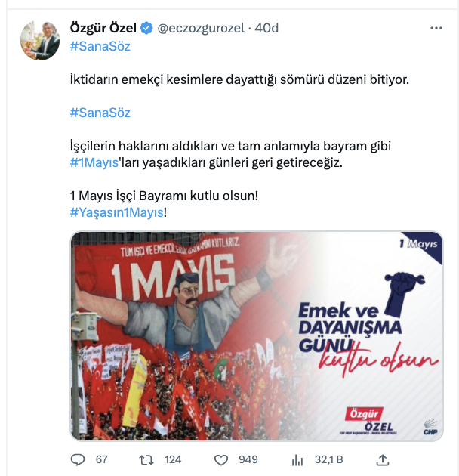Open the first #SanaSöz hashtag
This screenshot has width=459, height=476.
click(100, 46)
